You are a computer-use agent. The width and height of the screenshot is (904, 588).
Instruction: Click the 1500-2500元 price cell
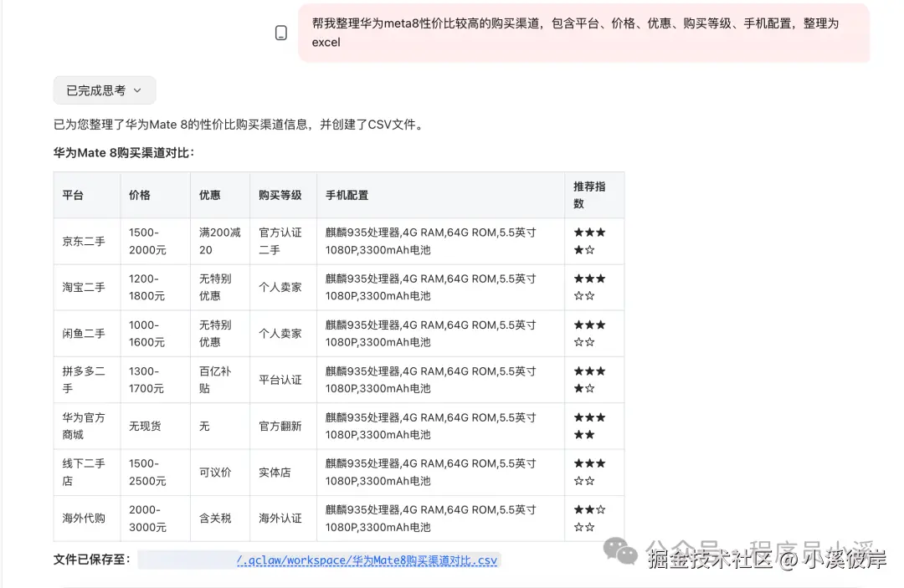tap(155, 473)
